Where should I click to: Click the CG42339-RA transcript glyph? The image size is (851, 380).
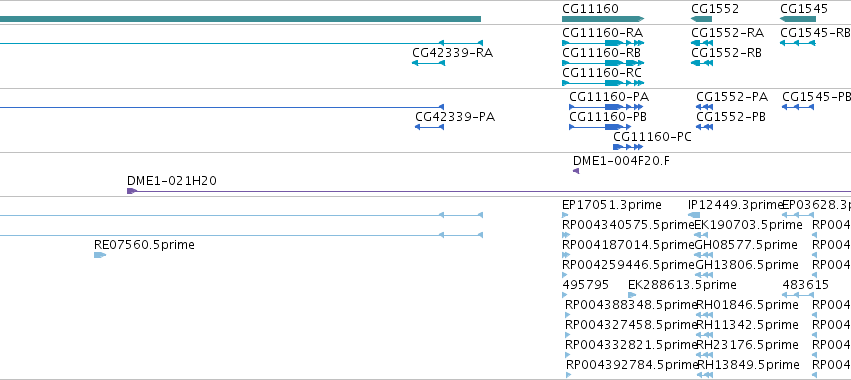click(x=428, y=63)
